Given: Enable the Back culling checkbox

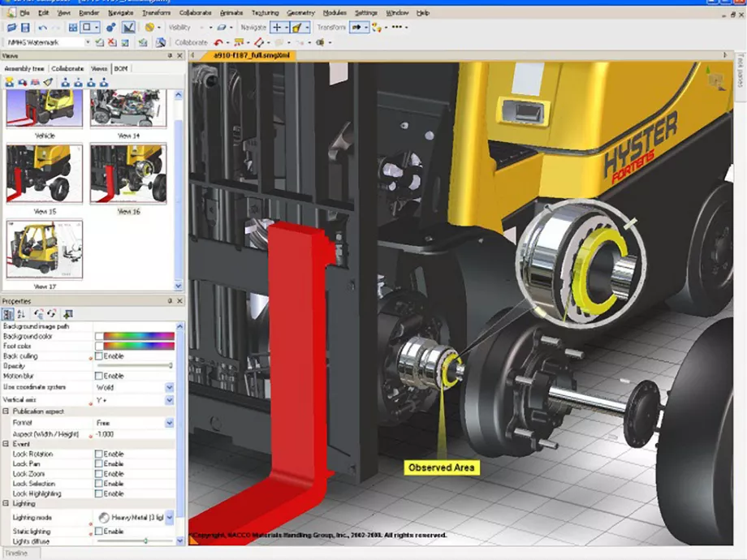Looking at the screenshot, I should (x=98, y=356).
